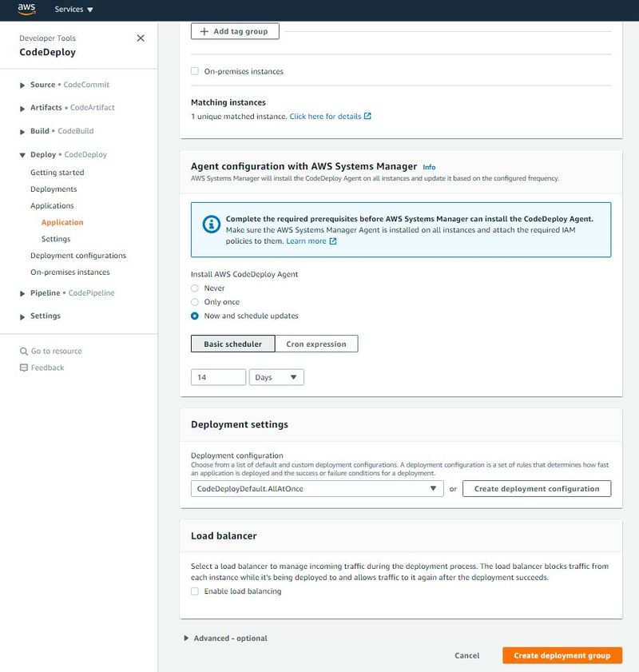Click the Go to resource search icon
Screen dimensions: 639x672
[23, 351]
